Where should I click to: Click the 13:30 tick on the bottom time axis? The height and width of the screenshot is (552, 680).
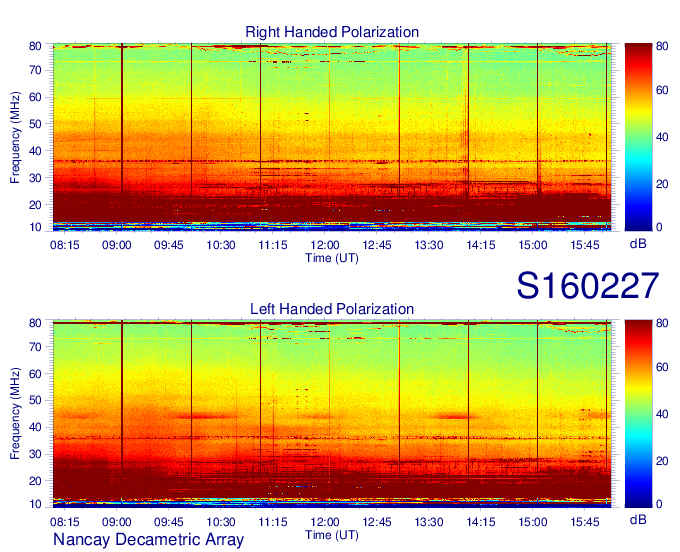[429, 522]
